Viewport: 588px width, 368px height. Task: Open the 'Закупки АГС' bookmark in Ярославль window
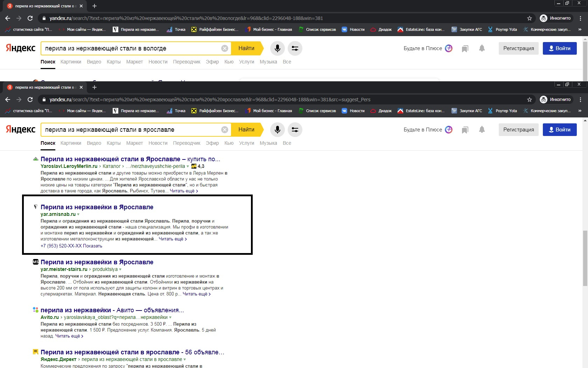pos(467,111)
